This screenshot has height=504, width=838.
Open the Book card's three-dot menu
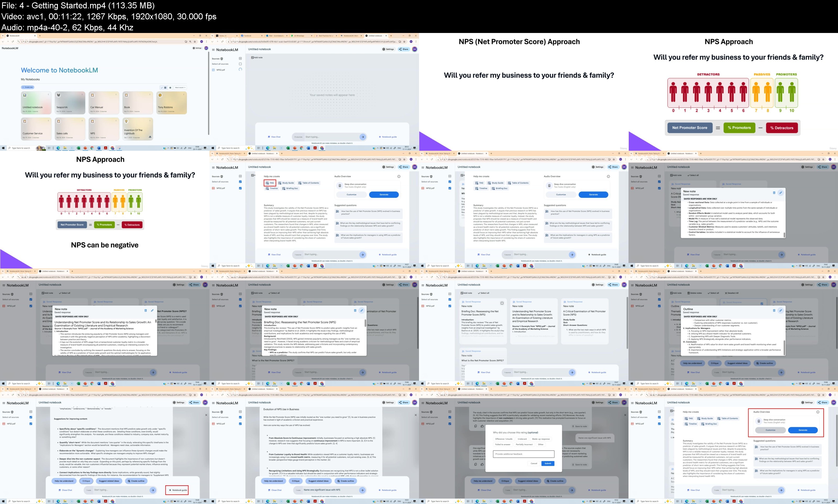[150, 94]
